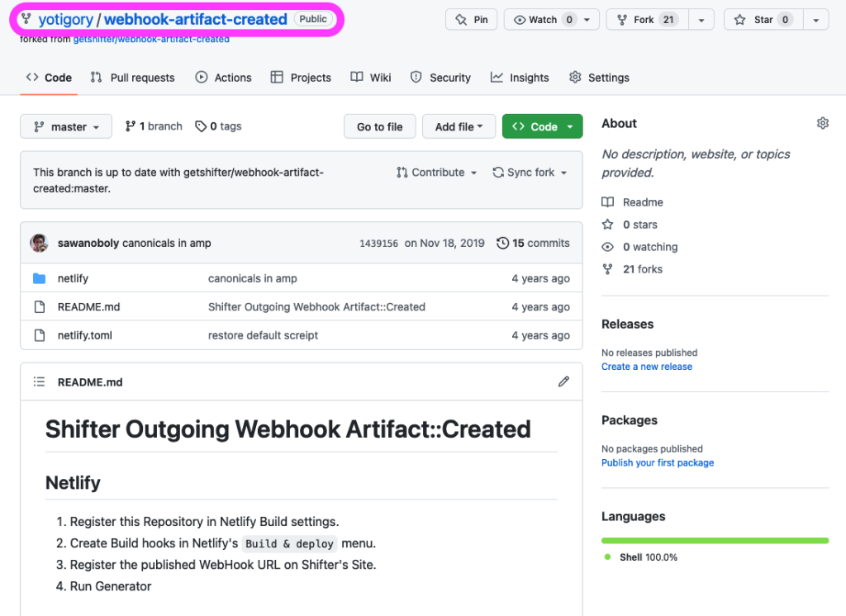This screenshot has width=846, height=616.
Task: Open the Wiki tab
Action: (x=371, y=78)
